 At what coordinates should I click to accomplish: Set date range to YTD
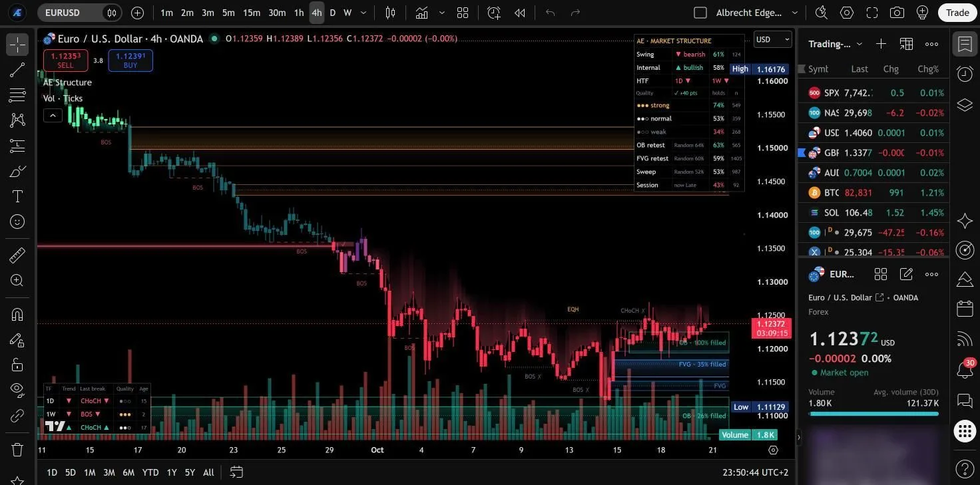pyautogui.click(x=150, y=472)
